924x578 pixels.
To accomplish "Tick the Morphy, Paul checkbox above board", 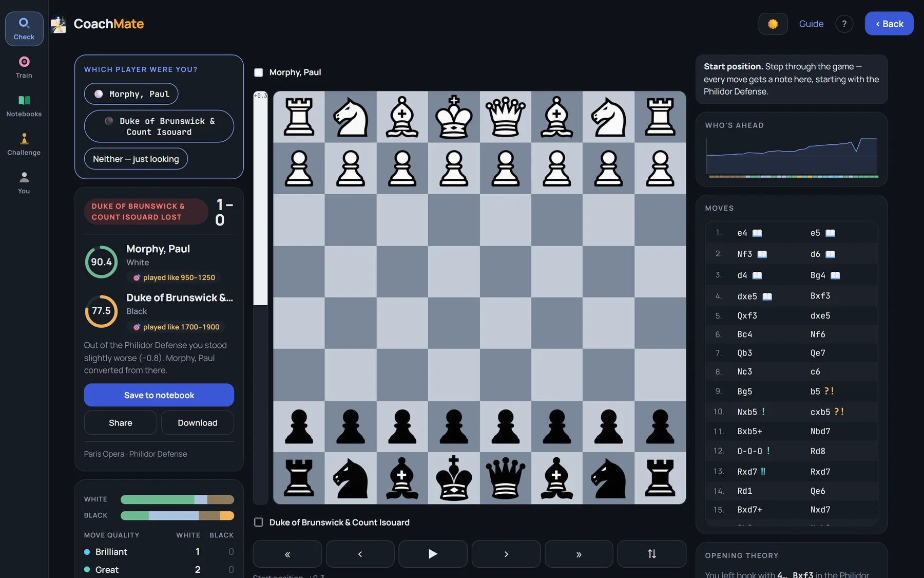I will [x=259, y=72].
